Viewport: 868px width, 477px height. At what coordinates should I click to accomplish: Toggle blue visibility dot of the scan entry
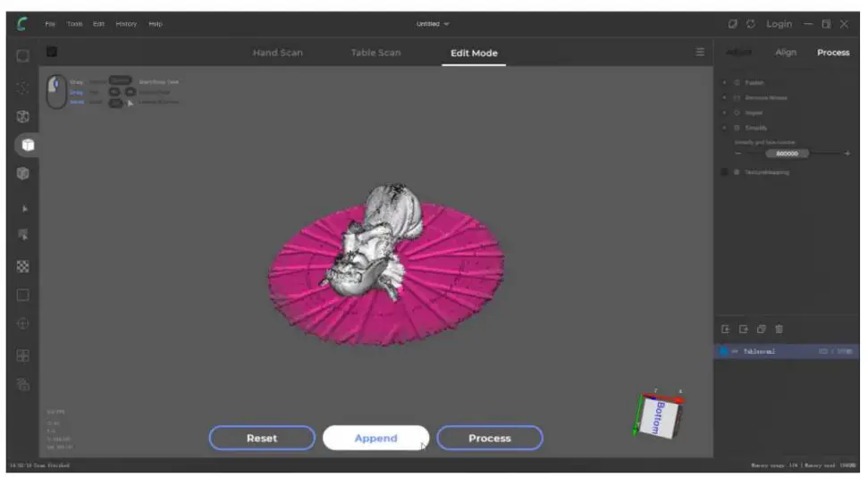pyautogui.click(x=723, y=351)
